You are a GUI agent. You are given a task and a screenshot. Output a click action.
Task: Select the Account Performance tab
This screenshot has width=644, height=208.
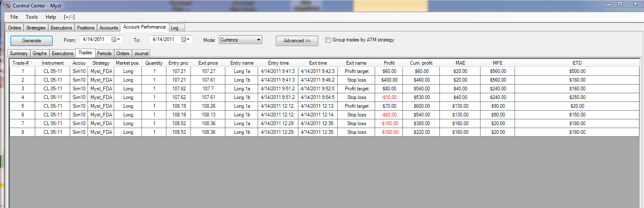(144, 27)
